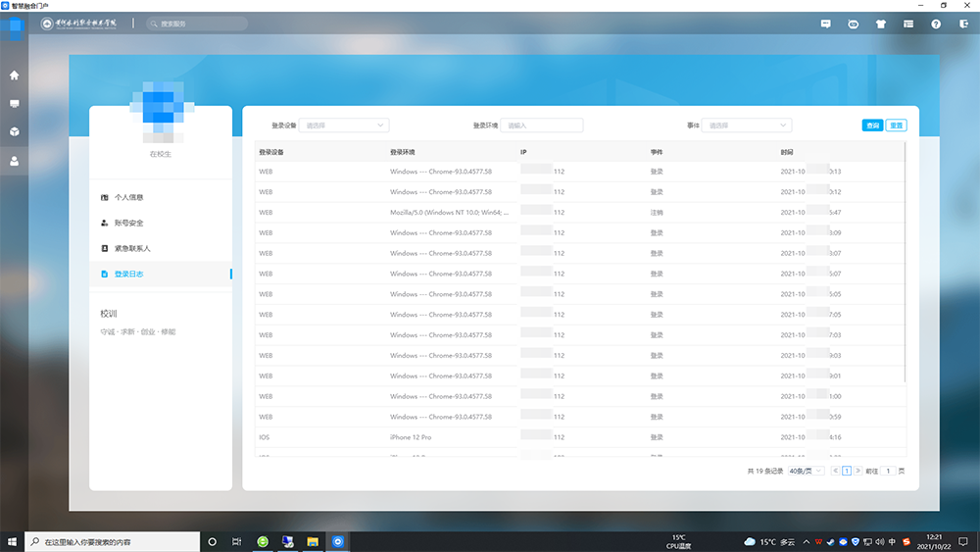Expand the 事件 dropdown filter
This screenshot has width=980, height=552.
pos(746,125)
